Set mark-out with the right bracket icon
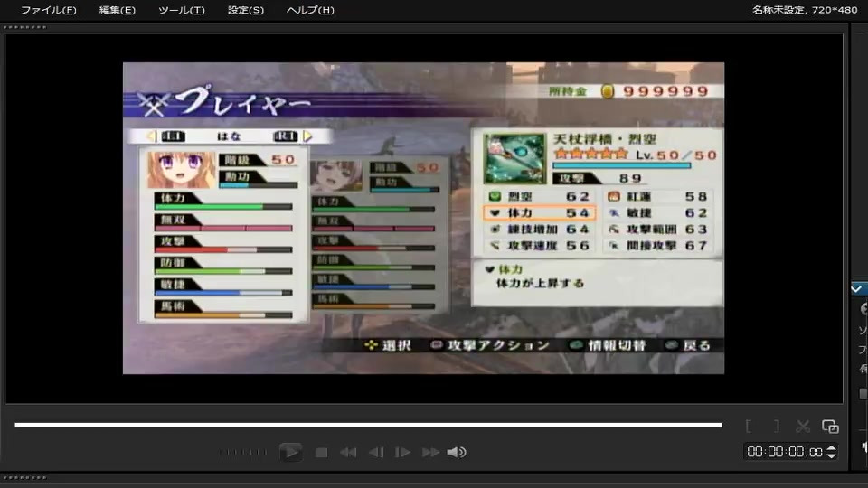Viewport: 868px width, 488px height. (777, 426)
